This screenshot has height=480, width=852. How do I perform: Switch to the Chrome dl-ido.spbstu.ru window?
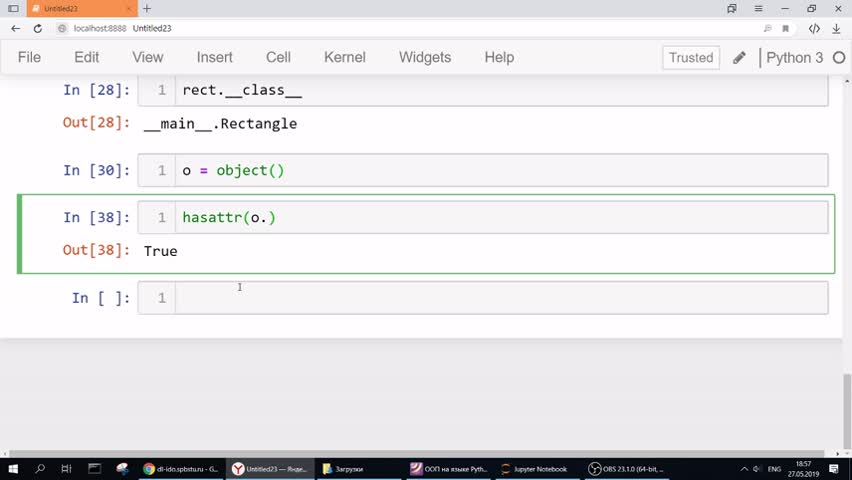pyautogui.click(x=181, y=469)
